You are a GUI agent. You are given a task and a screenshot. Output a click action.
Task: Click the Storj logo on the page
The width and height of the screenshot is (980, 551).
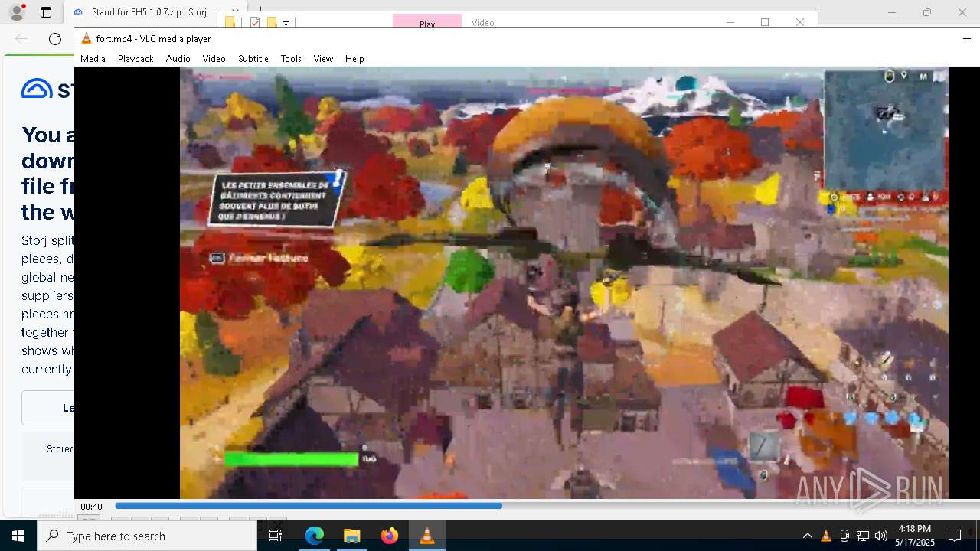(x=47, y=89)
